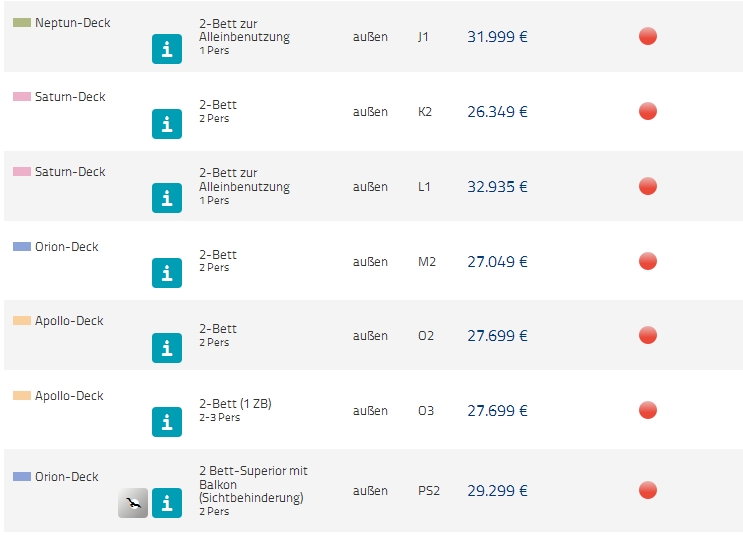Screen dimensions: 743x535
Task: Click red availability dot for J1 cabin
Action: (648, 37)
